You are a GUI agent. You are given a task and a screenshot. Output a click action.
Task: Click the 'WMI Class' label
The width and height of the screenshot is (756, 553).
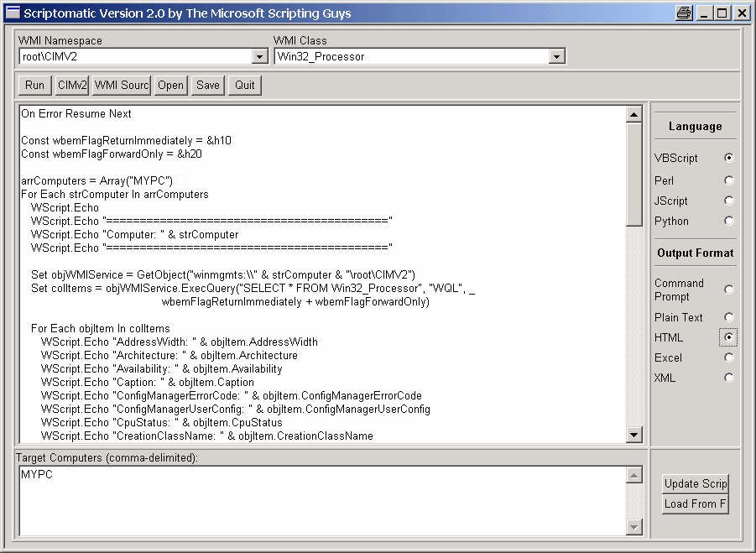300,41
